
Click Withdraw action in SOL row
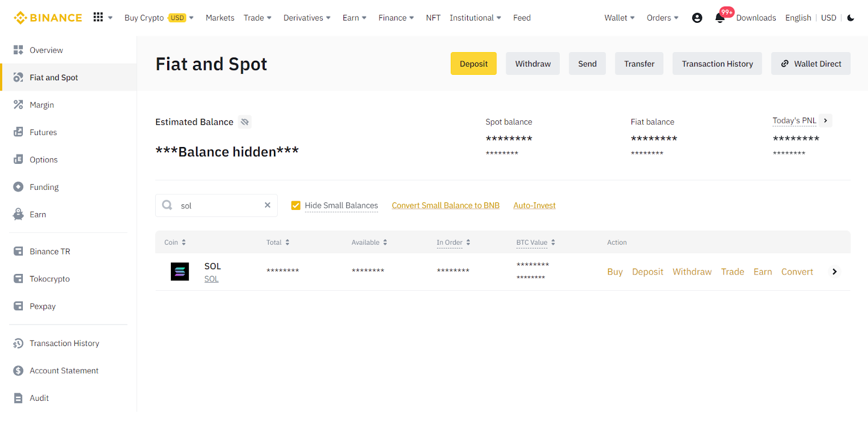click(692, 272)
